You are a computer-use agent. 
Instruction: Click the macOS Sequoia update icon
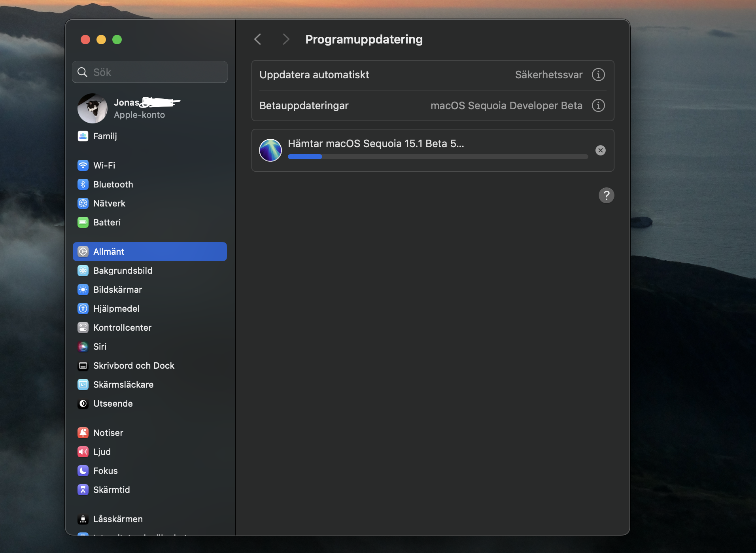click(270, 150)
